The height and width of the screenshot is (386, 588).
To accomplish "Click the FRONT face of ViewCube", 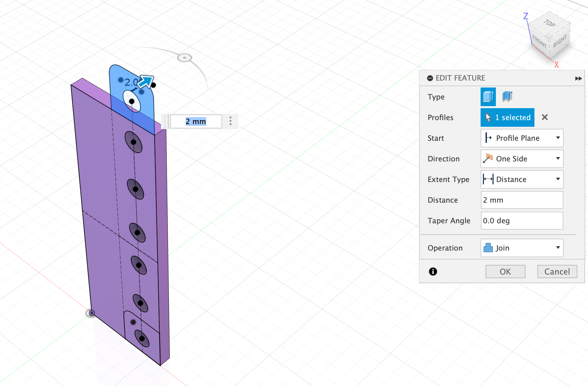I will 539,42.
